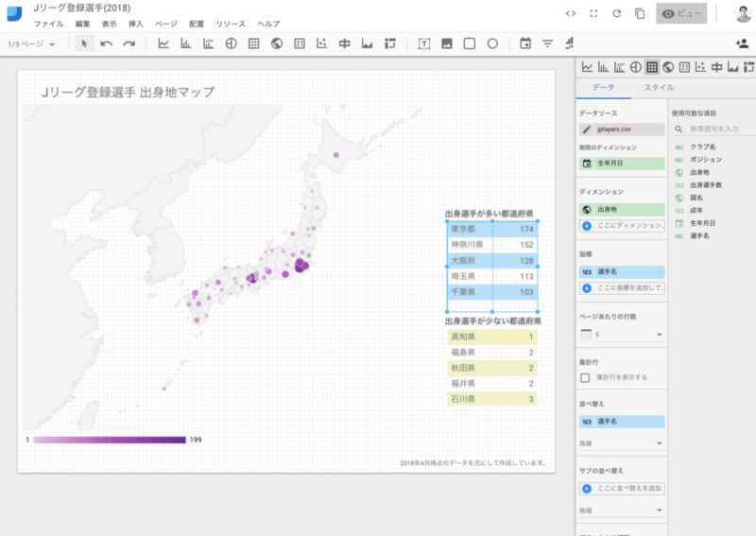
Task: Open the 表示 menu
Action: pyautogui.click(x=109, y=24)
